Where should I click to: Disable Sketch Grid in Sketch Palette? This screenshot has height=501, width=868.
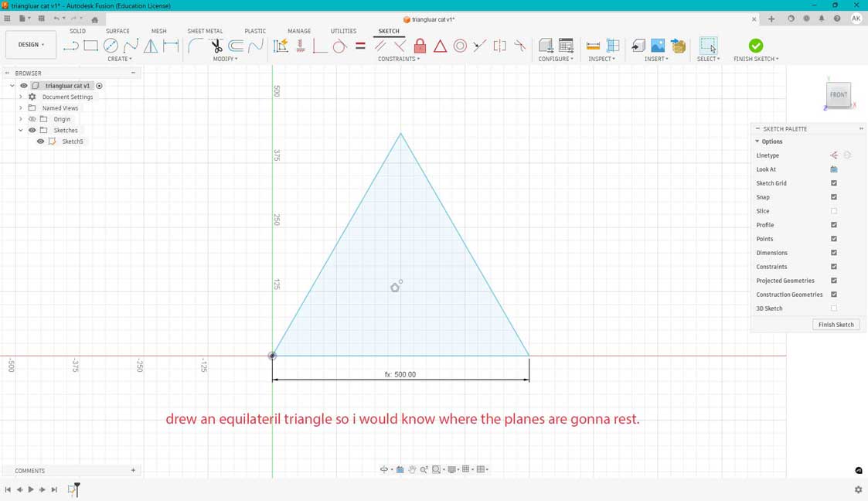pyautogui.click(x=833, y=182)
